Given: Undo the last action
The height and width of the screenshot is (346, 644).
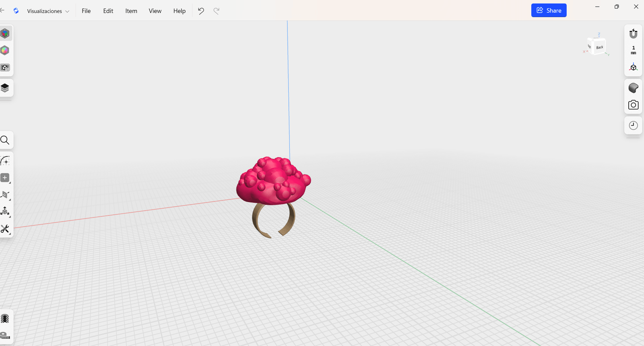Looking at the screenshot, I should click(201, 11).
